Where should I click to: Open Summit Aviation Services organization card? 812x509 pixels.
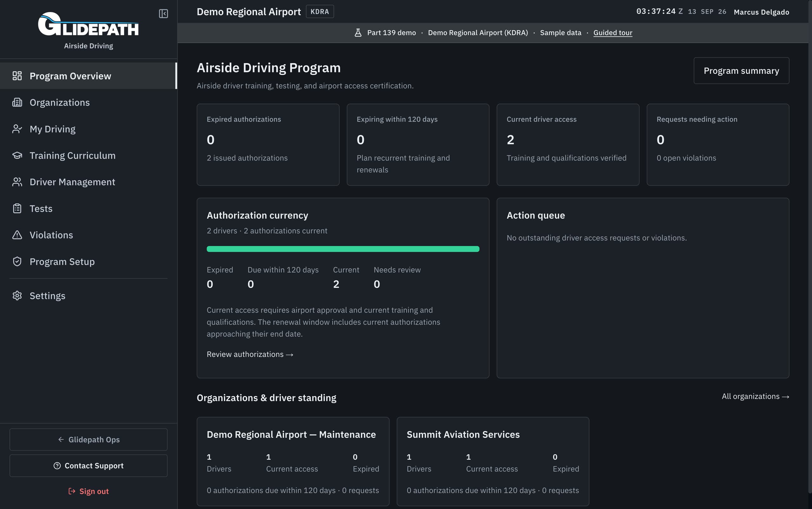point(493,461)
